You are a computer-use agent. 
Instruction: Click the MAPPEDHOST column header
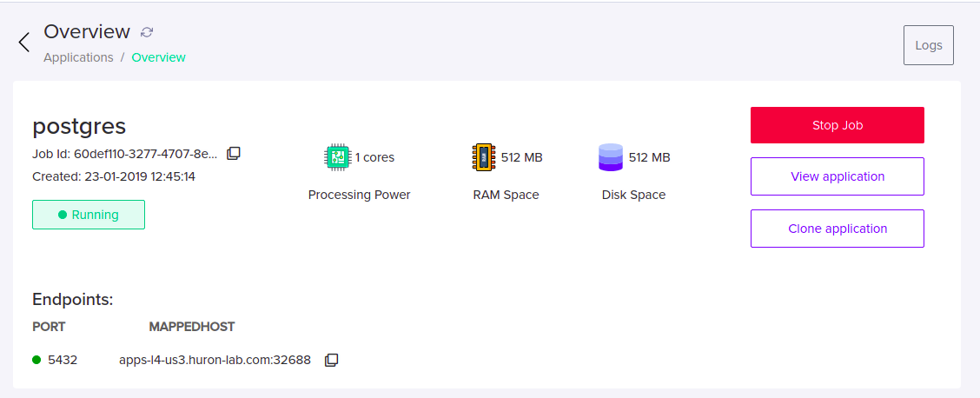pyautogui.click(x=192, y=327)
